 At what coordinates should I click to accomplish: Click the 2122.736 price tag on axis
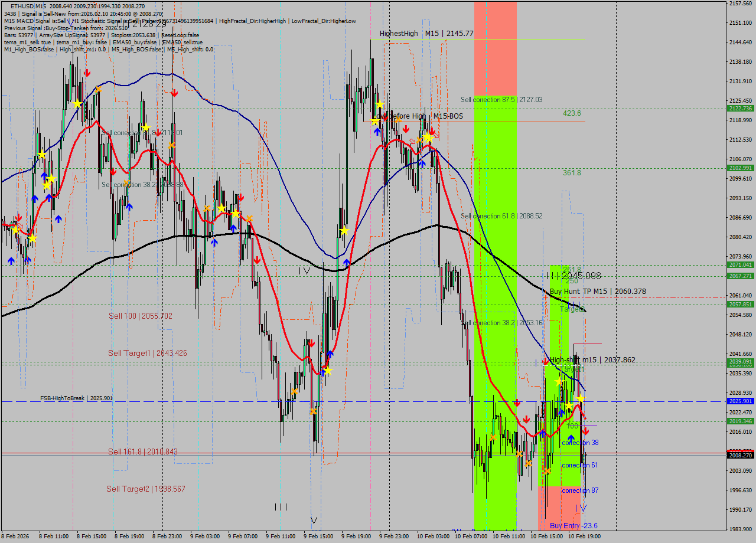click(x=741, y=109)
